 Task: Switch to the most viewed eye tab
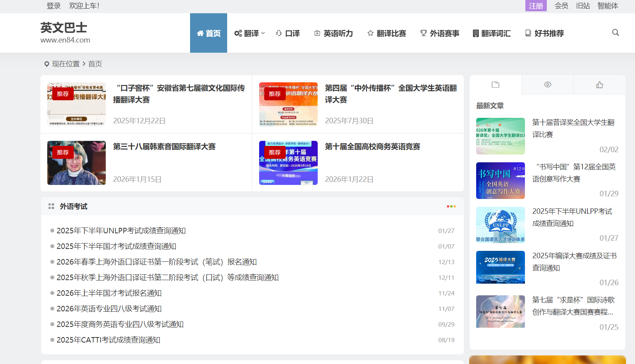[548, 85]
